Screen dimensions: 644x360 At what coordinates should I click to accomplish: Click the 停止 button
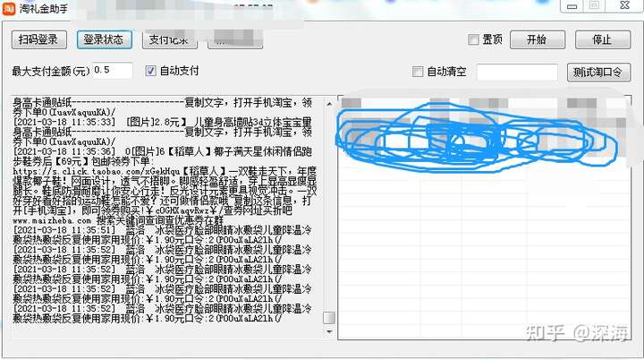[603, 40]
